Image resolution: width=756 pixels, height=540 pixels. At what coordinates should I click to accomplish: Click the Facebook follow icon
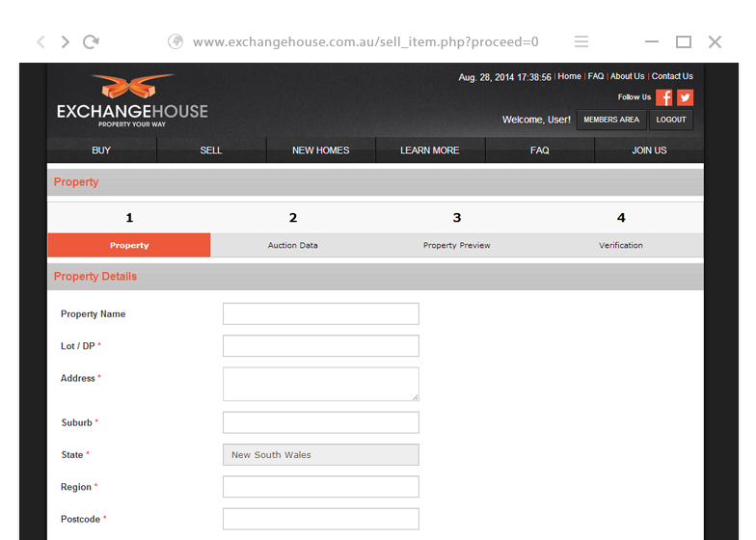663,97
